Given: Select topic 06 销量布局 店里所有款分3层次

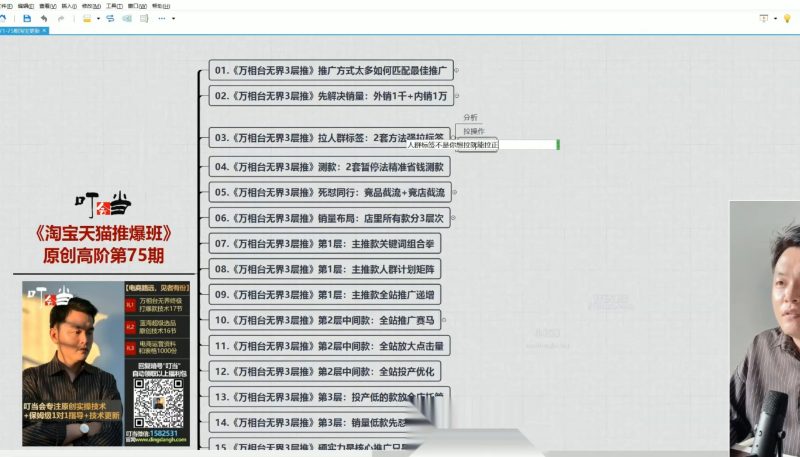Looking at the screenshot, I should pyautogui.click(x=329, y=218).
